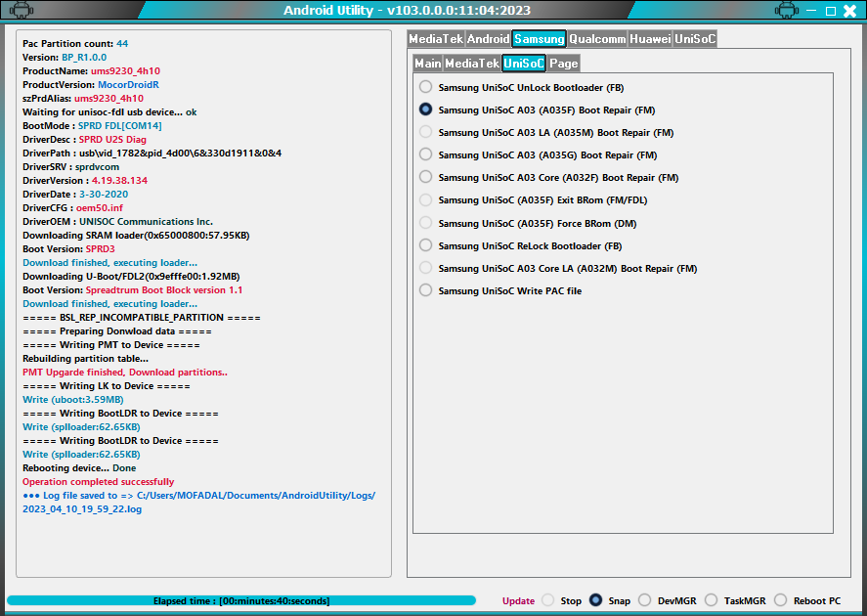Select the Snap radio button

[595, 600]
